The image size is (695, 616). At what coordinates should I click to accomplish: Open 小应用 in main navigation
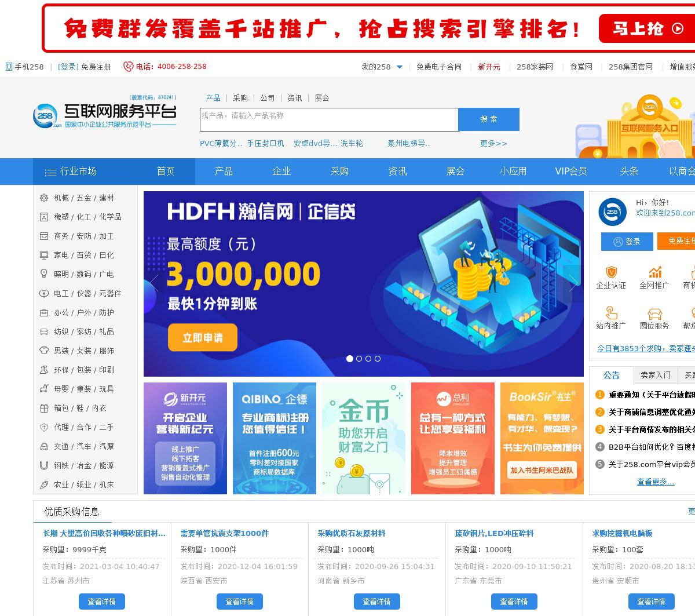(513, 172)
